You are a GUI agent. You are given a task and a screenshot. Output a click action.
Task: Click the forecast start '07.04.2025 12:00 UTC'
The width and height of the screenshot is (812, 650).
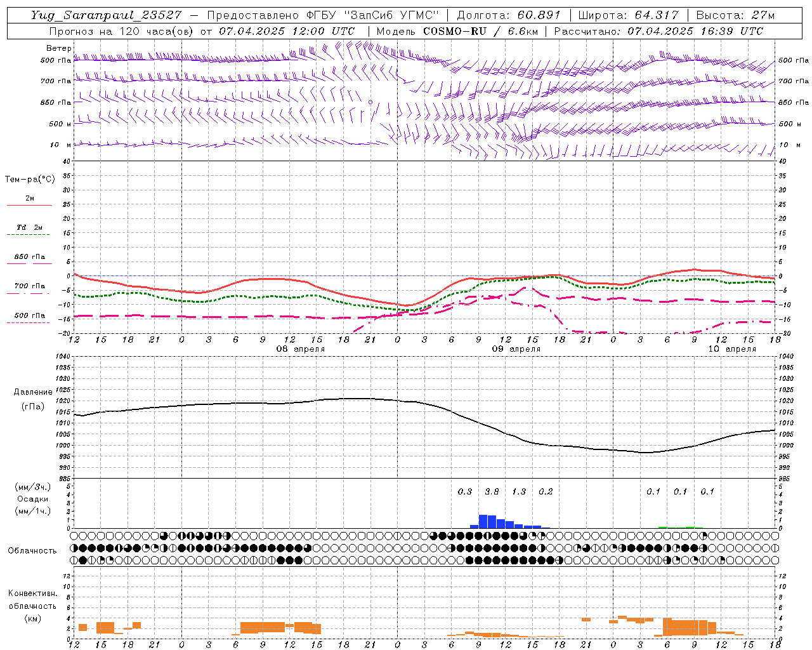pyautogui.click(x=287, y=31)
